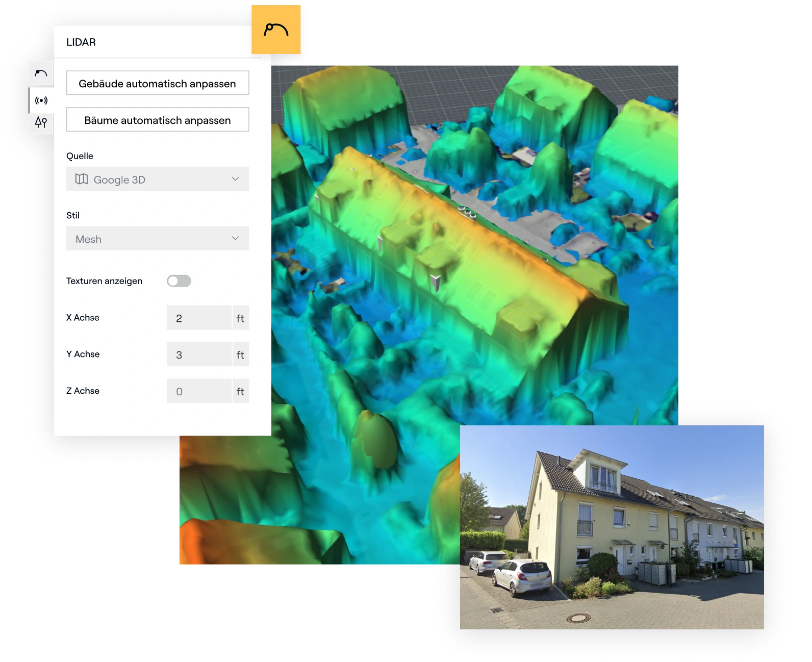Click the yellow roof shape icon tile

(x=276, y=30)
